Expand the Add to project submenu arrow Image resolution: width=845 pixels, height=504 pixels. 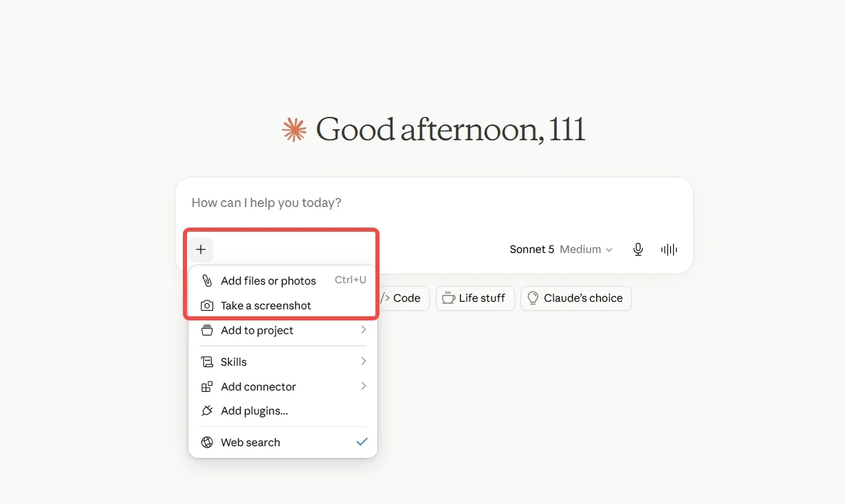pyautogui.click(x=364, y=330)
